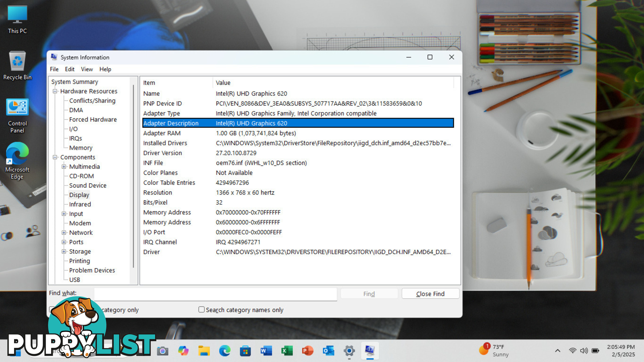Click the battery status icon
Viewport: 644px width, 362px height.
[595, 351]
